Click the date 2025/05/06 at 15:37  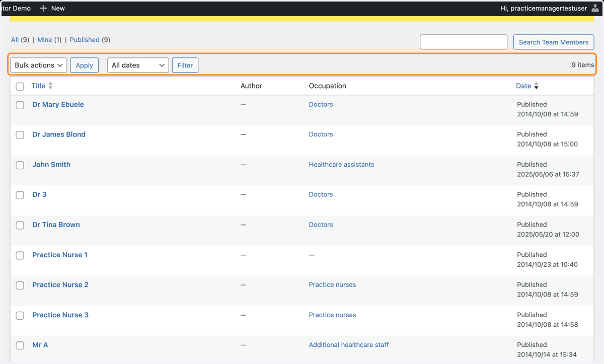[548, 174]
